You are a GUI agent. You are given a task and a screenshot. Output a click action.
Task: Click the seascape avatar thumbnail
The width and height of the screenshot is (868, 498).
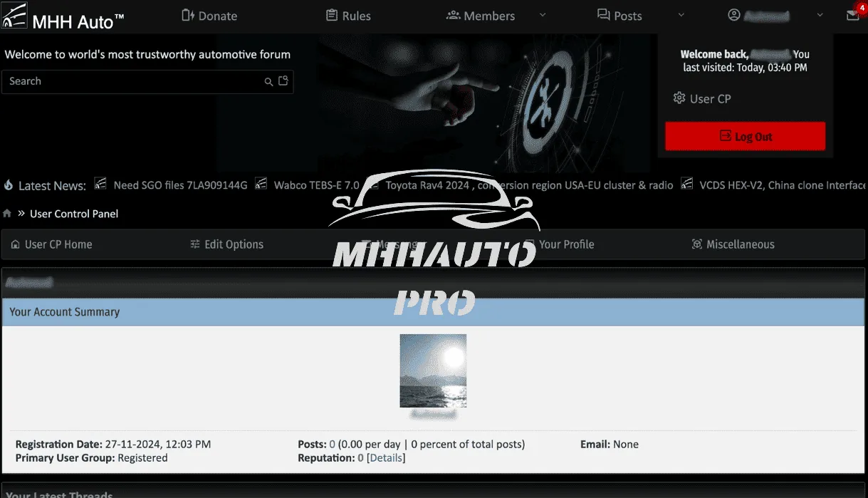[433, 370]
